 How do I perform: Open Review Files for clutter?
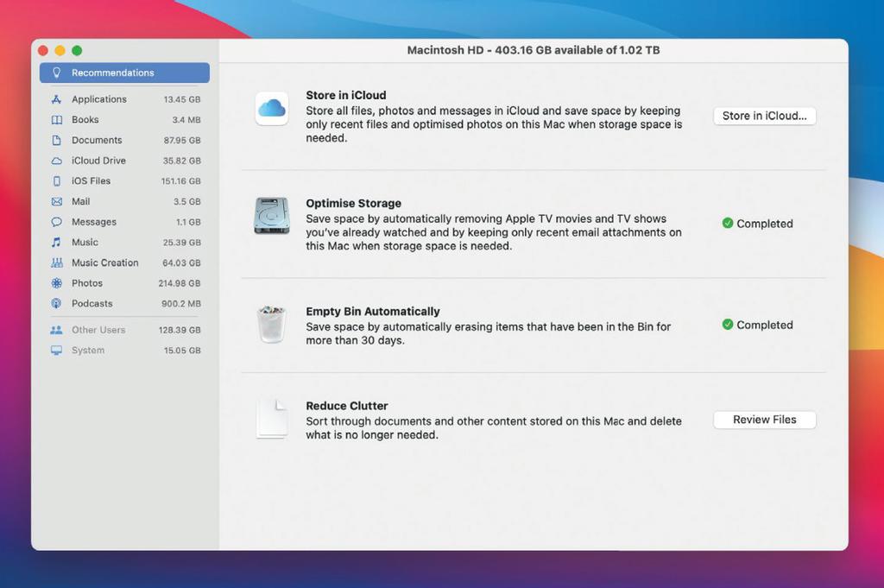tap(765, 420)
